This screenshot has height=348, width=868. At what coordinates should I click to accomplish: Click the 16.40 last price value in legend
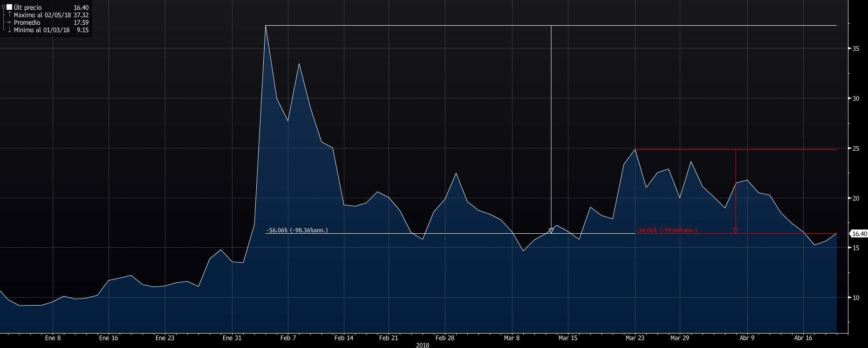pyautogui.click(x=81, y=7)
